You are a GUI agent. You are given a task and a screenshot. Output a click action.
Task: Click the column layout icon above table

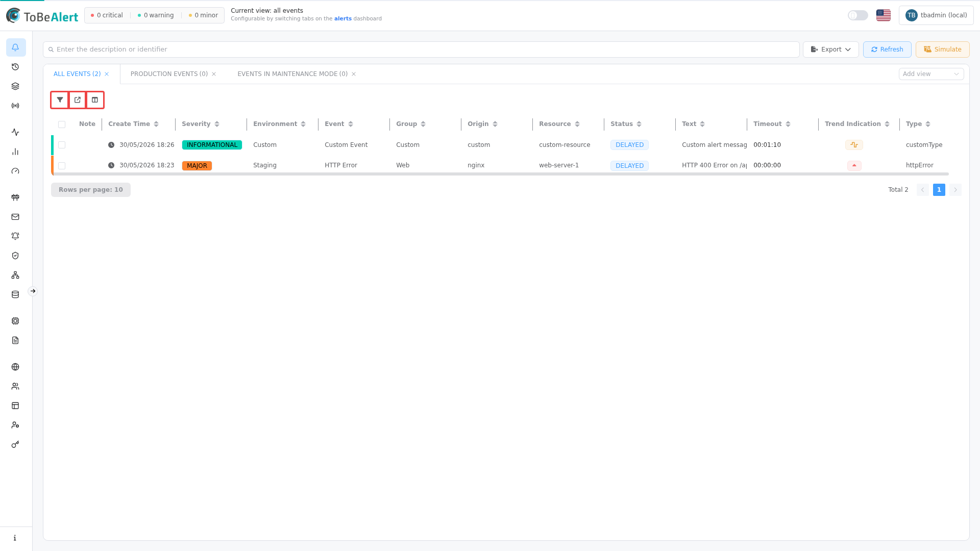tap(95, 100)
